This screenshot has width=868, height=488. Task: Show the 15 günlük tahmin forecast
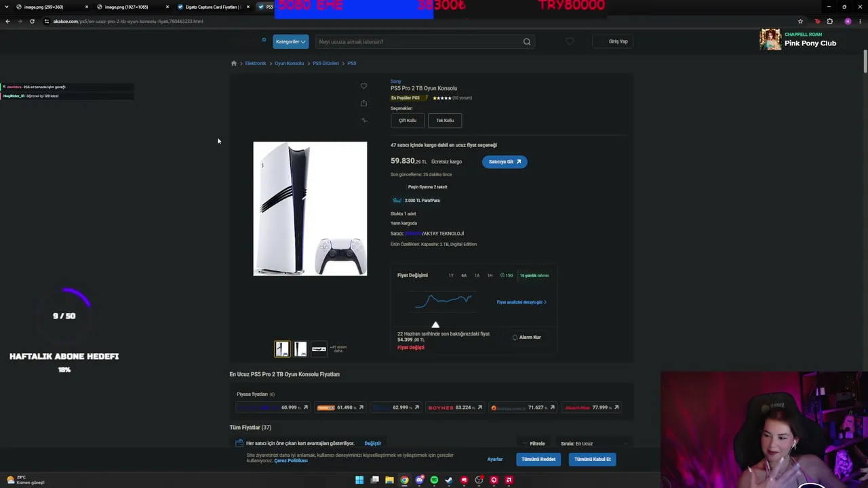click(534, 275)
